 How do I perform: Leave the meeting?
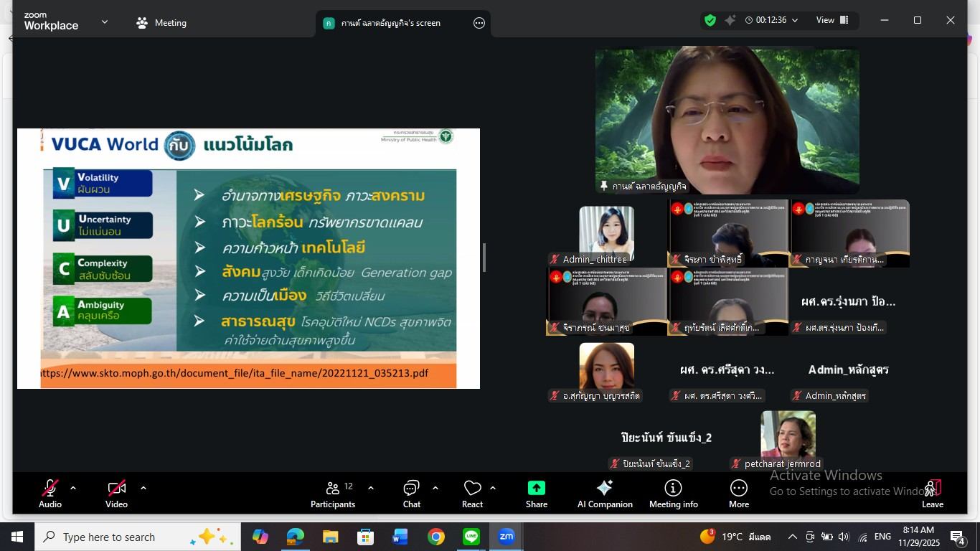pyautogui.click(x=932, y=494)
